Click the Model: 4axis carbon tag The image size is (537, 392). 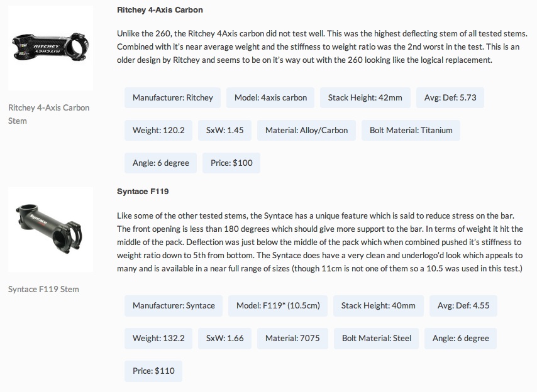click(x=270, y=97)
